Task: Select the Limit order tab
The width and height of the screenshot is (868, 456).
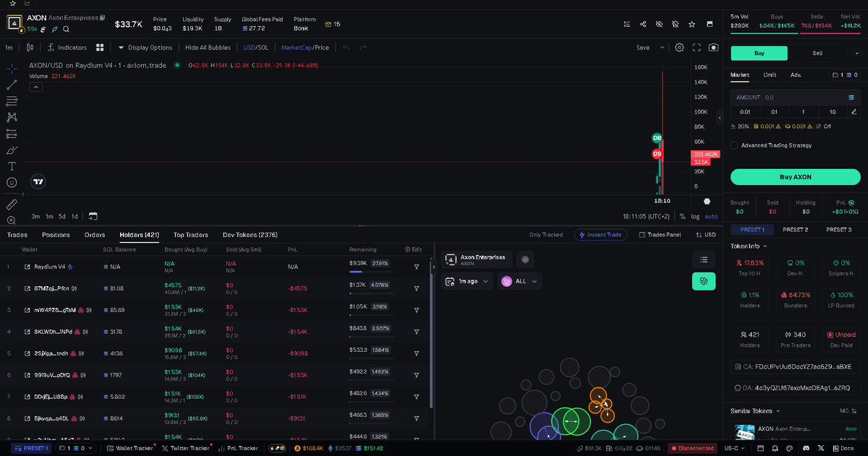Action: 770,74
